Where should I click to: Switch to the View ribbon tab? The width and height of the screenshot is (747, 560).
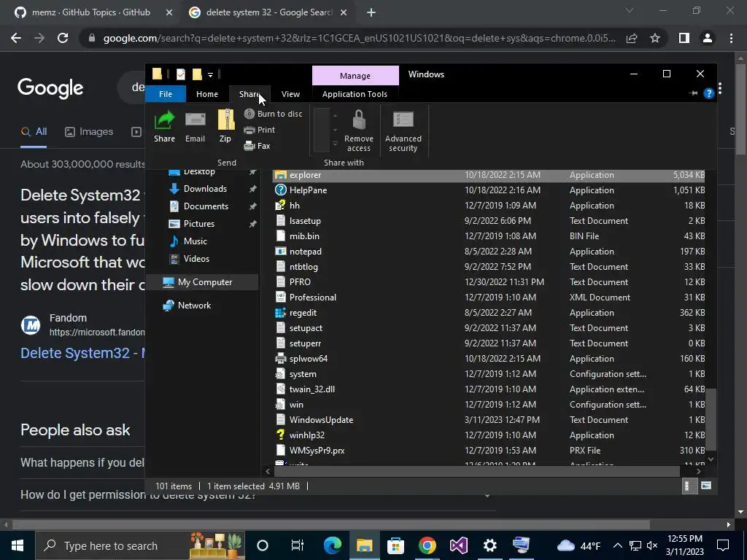(290, 94)
